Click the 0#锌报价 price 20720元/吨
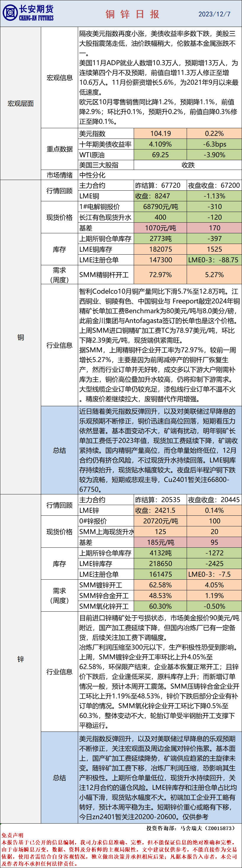 tap(160, 521)
